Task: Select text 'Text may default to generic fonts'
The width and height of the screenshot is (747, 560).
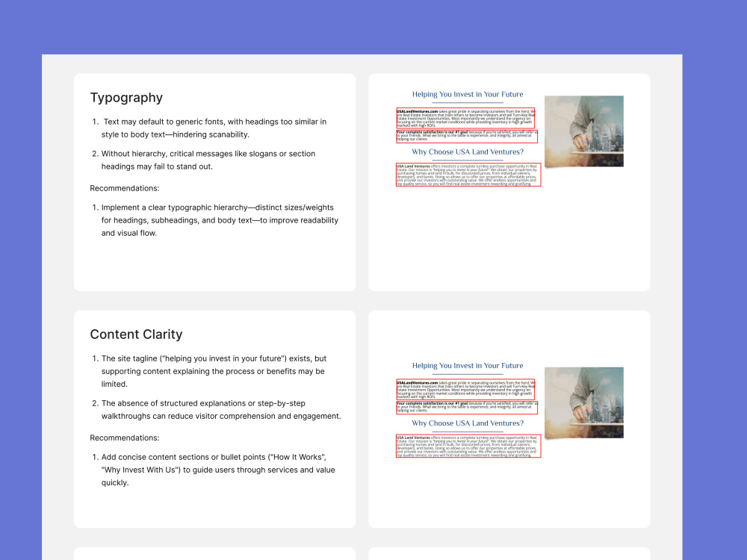Action: tap(162, 122)
